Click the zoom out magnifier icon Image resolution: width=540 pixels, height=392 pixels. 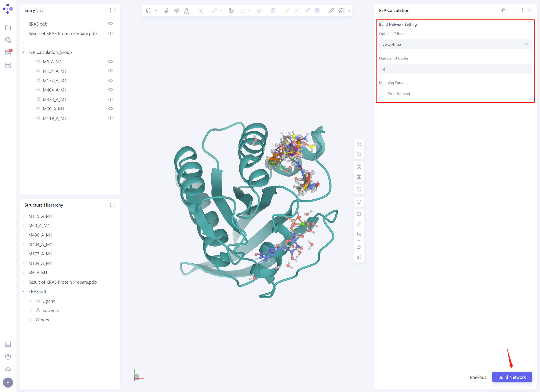pyautogui.click(x=359, y=154)
